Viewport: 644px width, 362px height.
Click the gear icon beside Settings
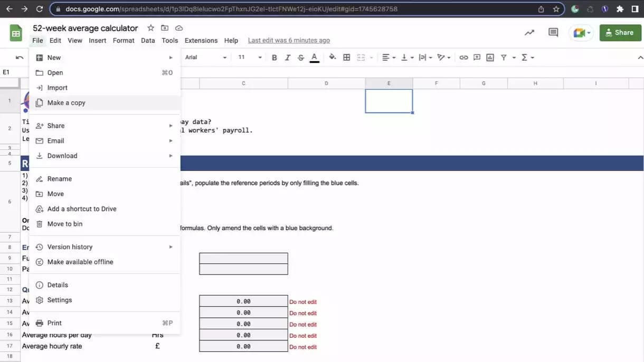[39, 300]
